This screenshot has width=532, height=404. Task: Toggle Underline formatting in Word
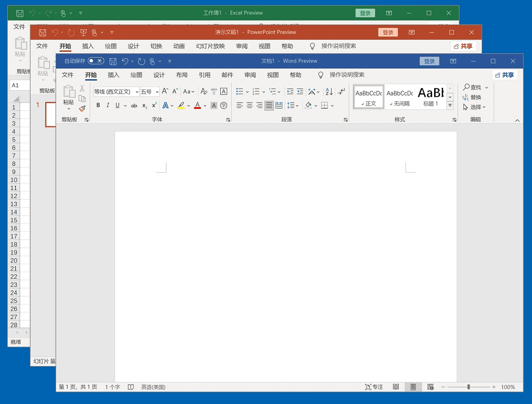[118, 105]
